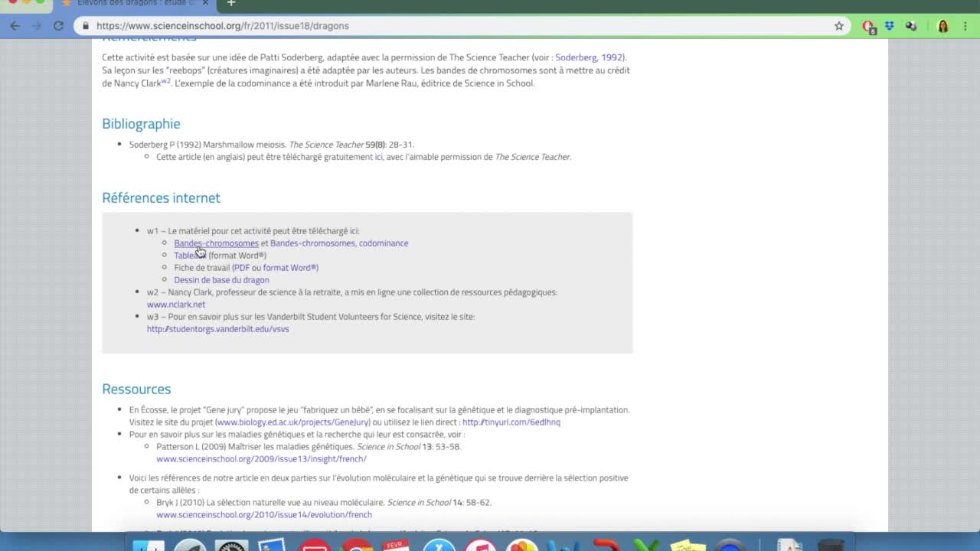The width and height of the screenshot is (980, 551).
Task: Bookmark this page with star icon
Action: click(839, 26)
